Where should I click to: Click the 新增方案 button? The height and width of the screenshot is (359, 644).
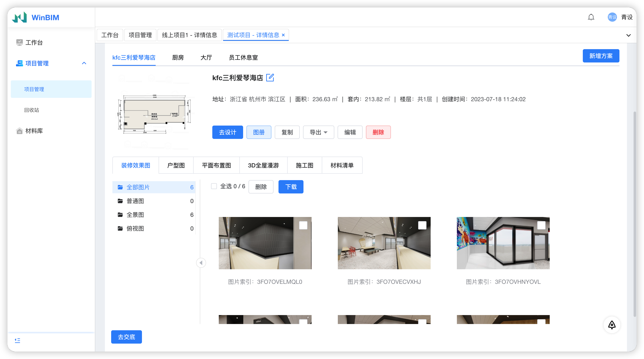point(601,56)
